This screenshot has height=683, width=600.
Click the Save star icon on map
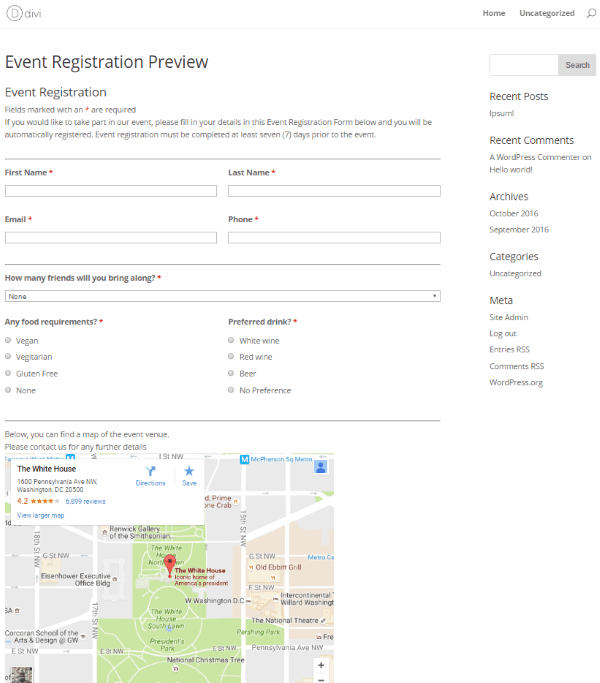coord(189,471)
